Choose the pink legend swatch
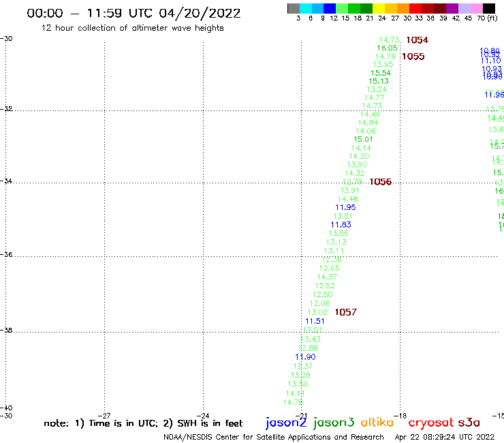504x443 pixels. click(477, 8)
